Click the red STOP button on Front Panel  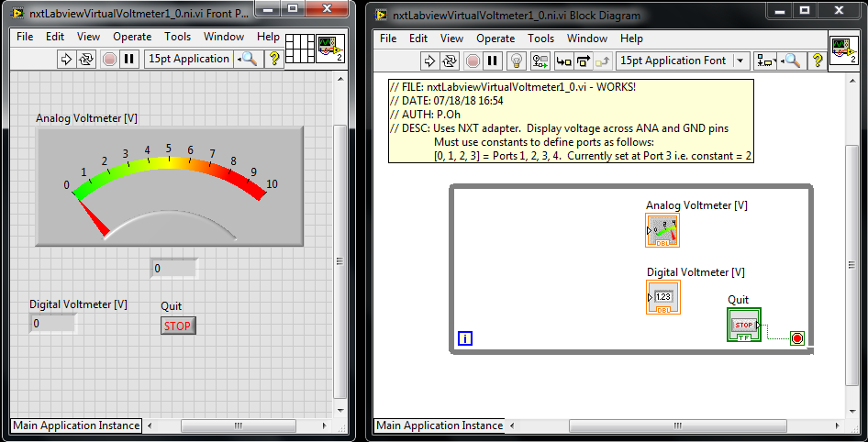coord(178,326)
